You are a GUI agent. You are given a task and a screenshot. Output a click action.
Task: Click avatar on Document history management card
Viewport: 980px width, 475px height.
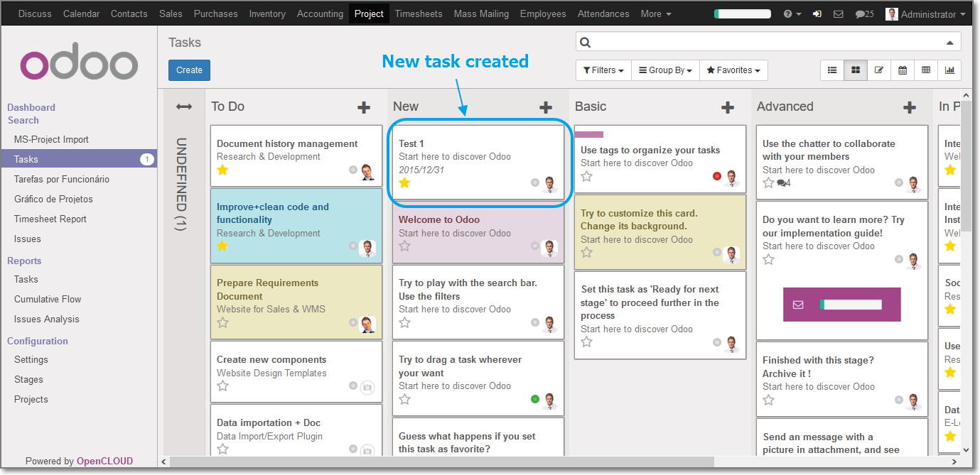click(367, 172)
